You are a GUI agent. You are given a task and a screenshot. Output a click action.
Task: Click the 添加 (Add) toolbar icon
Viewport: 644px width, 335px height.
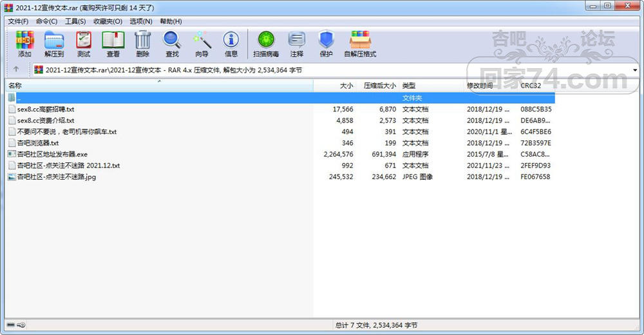24,44
